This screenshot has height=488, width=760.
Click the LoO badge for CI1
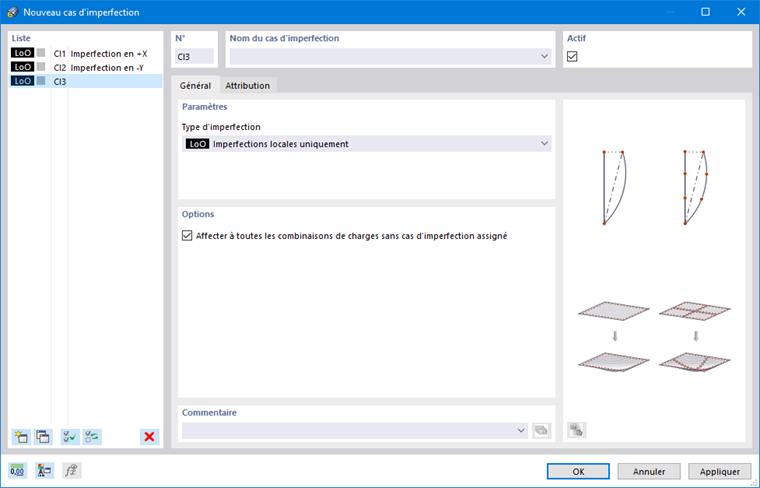[22, 53]
